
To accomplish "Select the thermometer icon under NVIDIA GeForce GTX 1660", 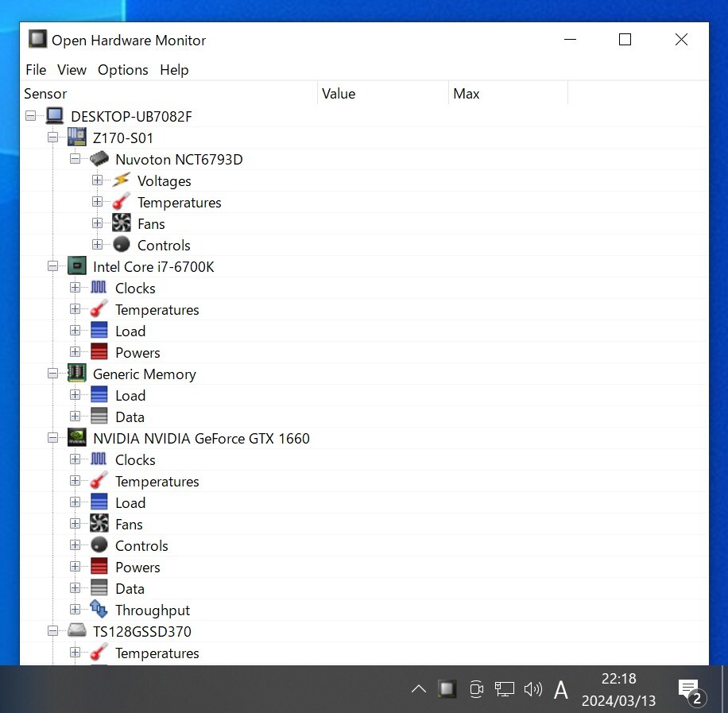I will click(x=99, y=481).
